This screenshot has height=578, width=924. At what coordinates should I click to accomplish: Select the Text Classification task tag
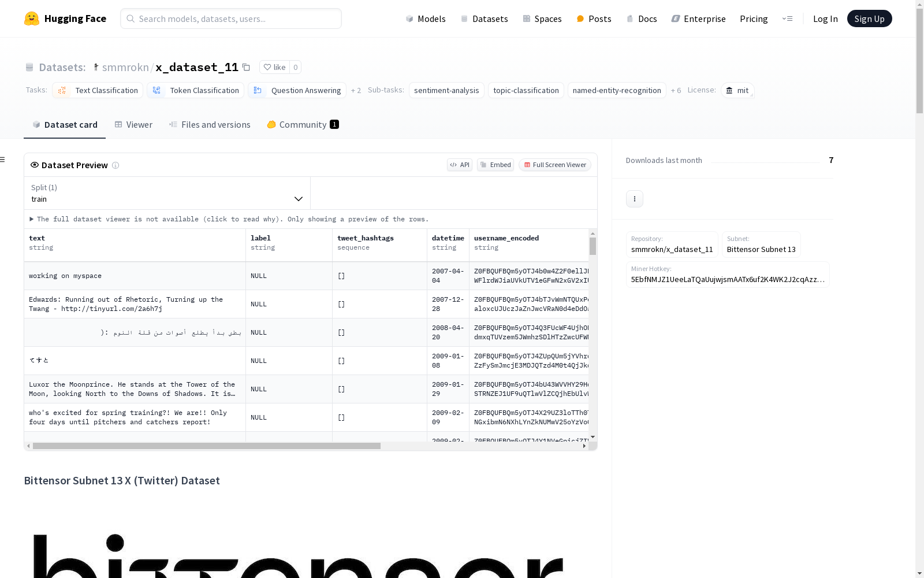(98, 90)
